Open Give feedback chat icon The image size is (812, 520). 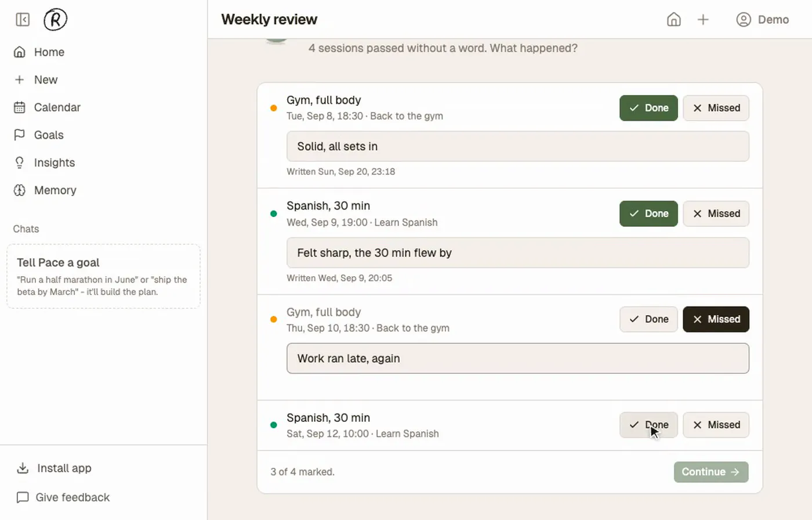click(x=23, y=497)
